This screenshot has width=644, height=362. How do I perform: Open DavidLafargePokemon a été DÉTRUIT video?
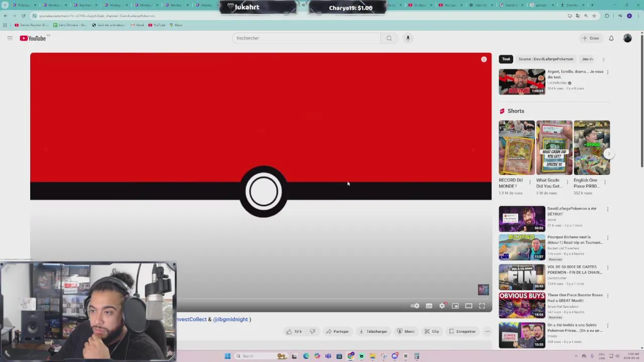tap(522, 219)
